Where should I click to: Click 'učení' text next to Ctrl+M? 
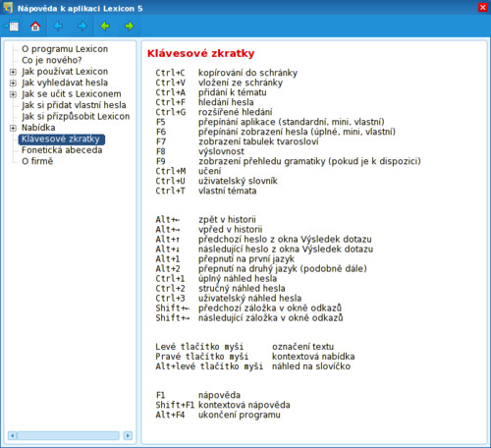pyautogui.click(x=209, y=171)
